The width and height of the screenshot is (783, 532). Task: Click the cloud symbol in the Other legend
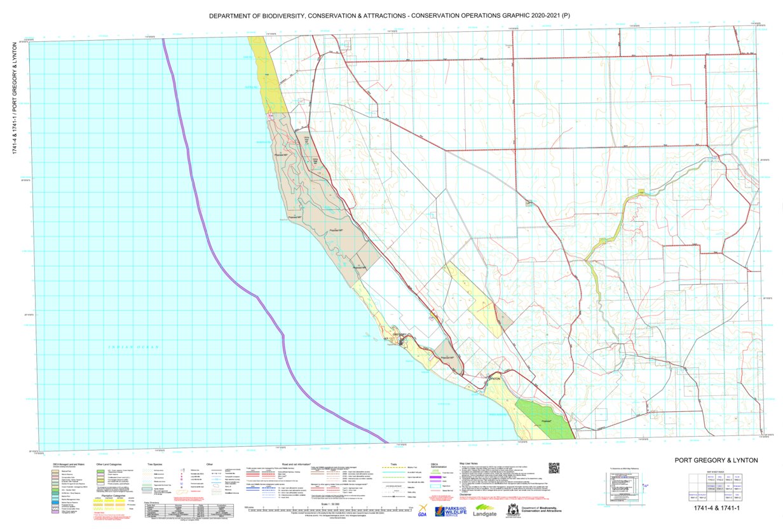216,485
